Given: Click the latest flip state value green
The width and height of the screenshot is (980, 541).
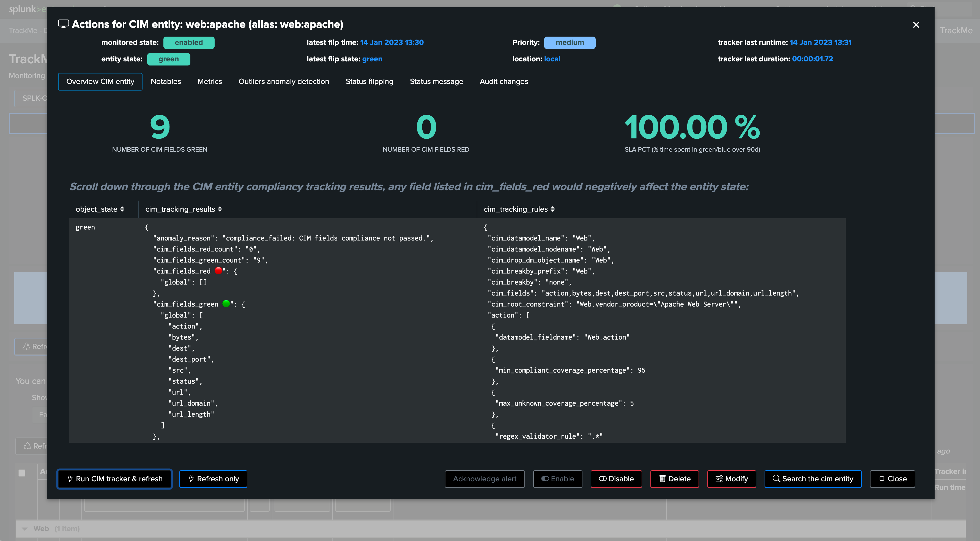Looking at the screenshot, I should (372, 59).
